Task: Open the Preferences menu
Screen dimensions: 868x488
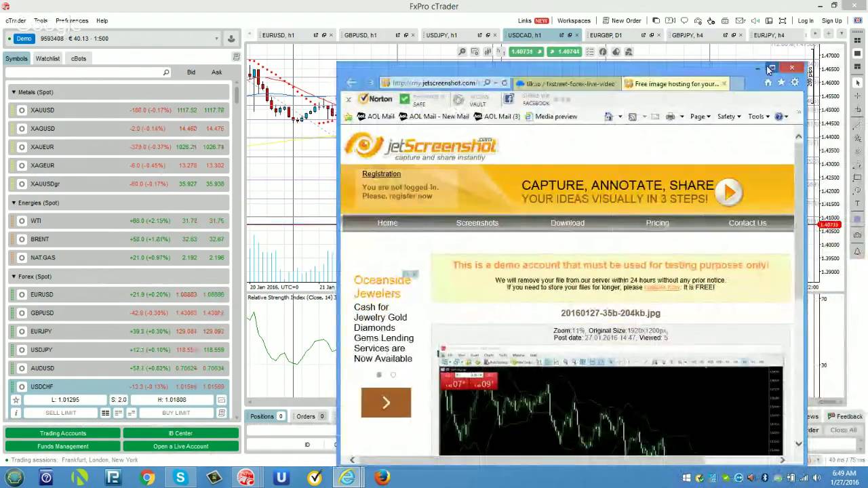Action: click(x=71, y=21)
